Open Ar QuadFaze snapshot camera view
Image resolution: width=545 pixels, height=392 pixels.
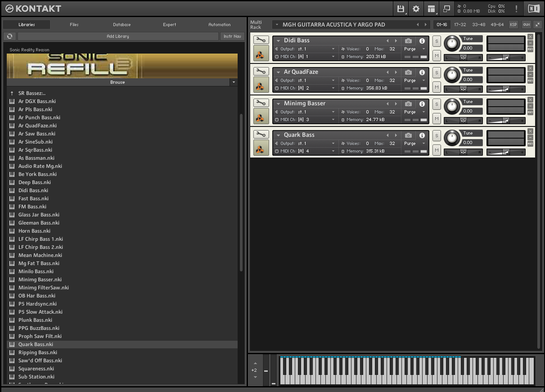point(408,72)
